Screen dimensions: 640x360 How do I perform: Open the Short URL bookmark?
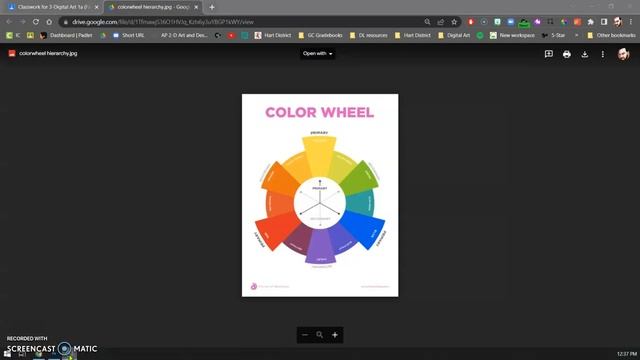tap(129, 36)
